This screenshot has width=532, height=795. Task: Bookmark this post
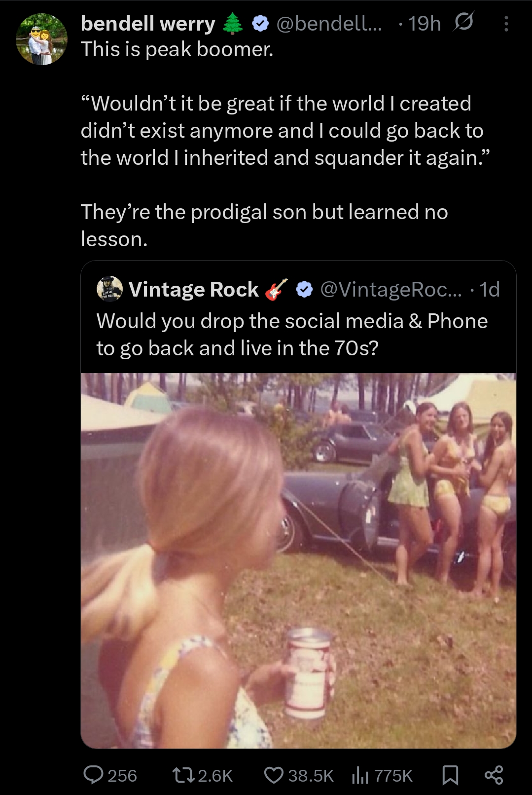[x=450, y=775]
